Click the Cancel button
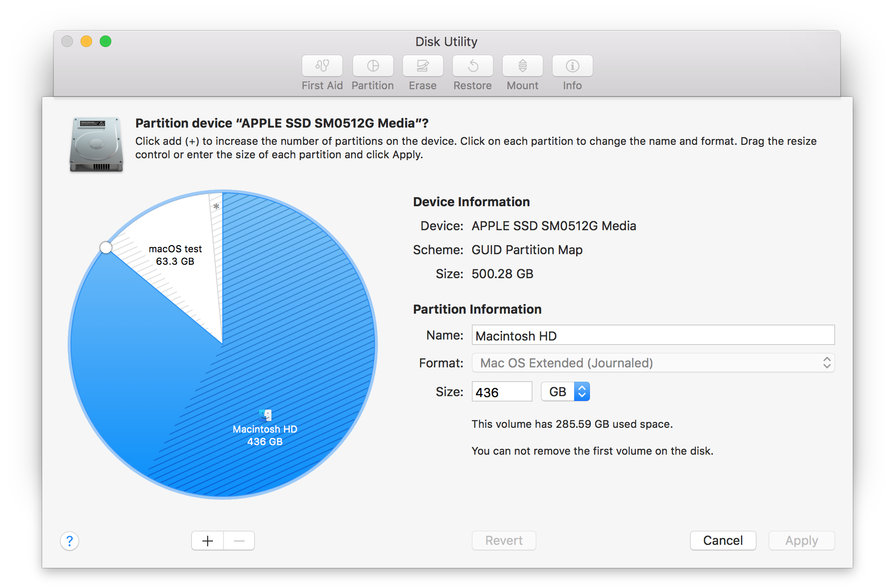The image size is (894, 588). [x=723, y=541]
